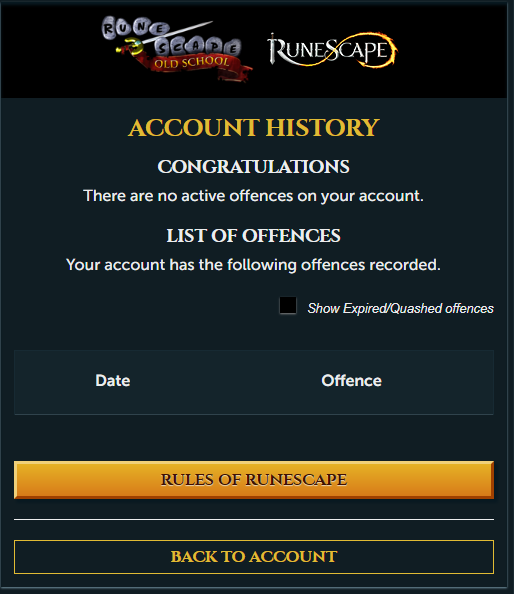Click the sword-shaped R in RuneScape logo

click(274, 49)
